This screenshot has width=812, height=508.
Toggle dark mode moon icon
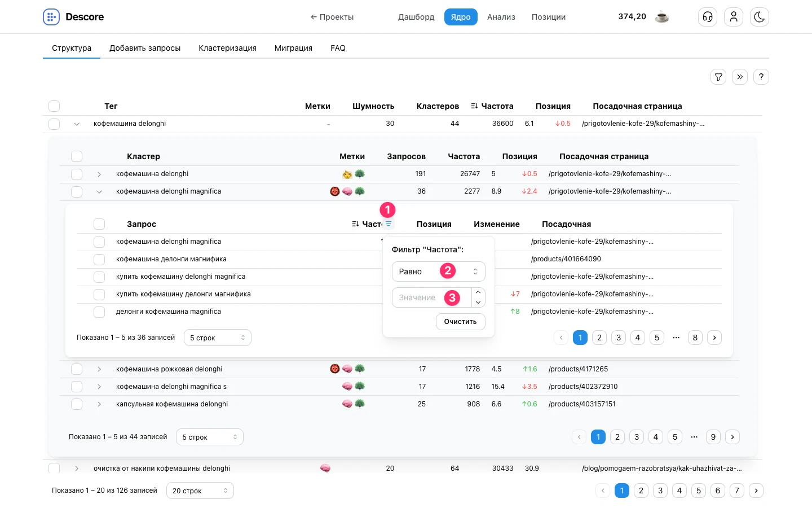(760, 17)
